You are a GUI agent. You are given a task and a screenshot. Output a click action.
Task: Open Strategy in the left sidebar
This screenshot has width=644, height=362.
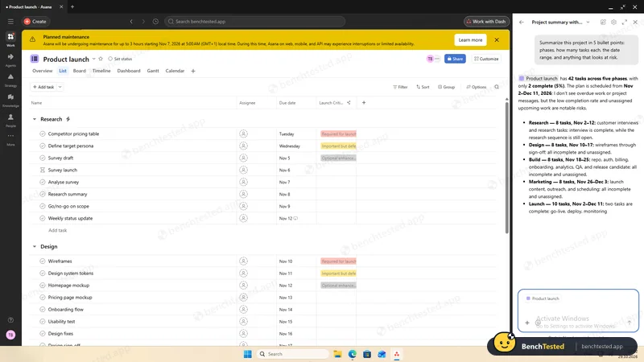[10, 79]
